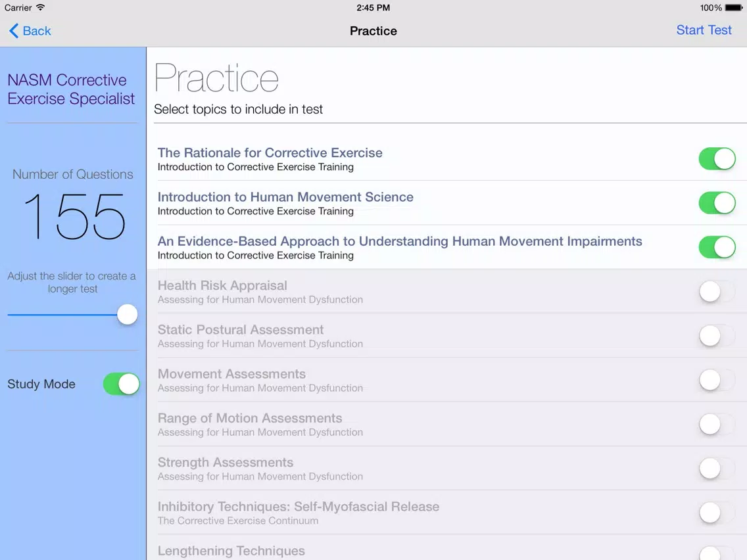Screen dimensions: 747x560
Task: Tap Start Test in navigation bar
Action: (704, 30)
